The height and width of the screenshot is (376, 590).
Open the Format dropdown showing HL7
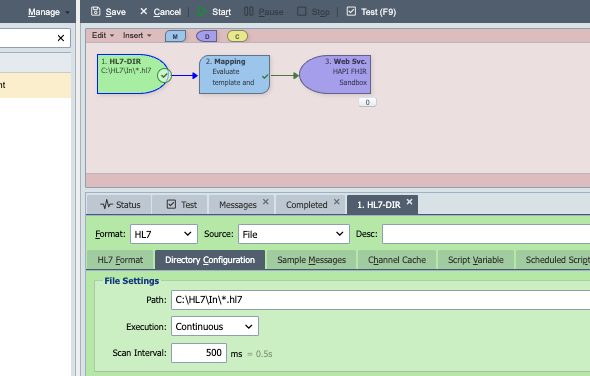point(164,234)
